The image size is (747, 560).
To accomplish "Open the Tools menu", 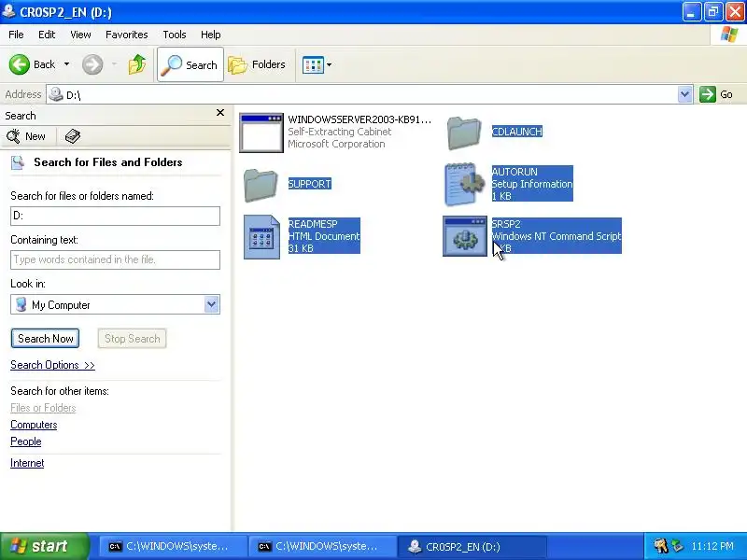I will coord(175,35).
